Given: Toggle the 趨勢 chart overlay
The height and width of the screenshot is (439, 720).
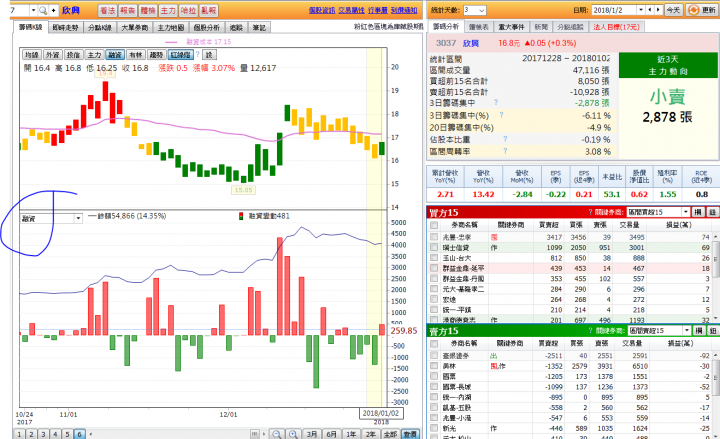Looking at the screenshot, I should [x=157, y=55].
